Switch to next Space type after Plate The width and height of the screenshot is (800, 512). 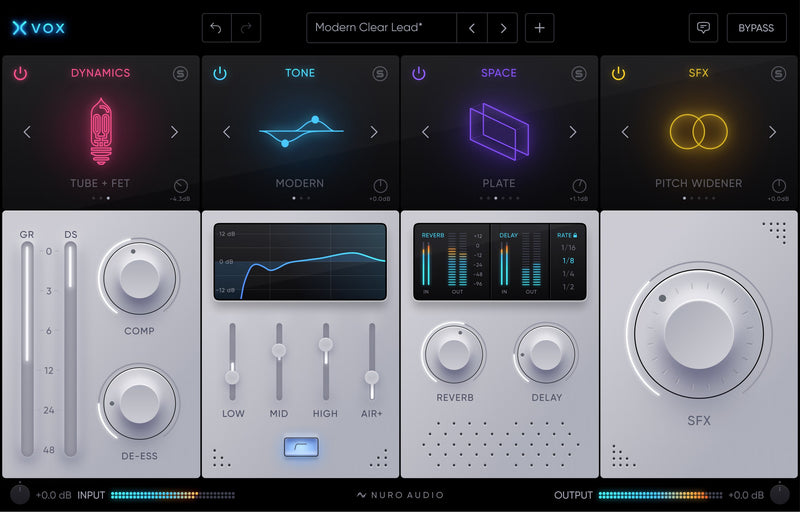[573, 132]
